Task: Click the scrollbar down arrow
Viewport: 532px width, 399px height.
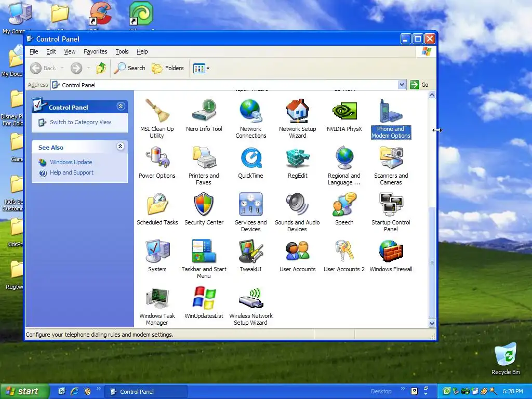Action: pos(432,323)
